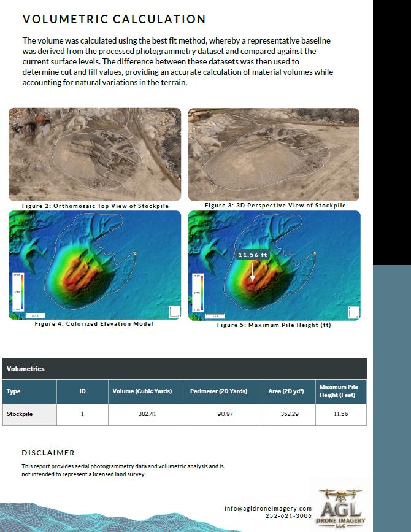Screen dimensions: 411x532
Task: Select the perimeter value 90.97
Action: (x=225, y=414)
